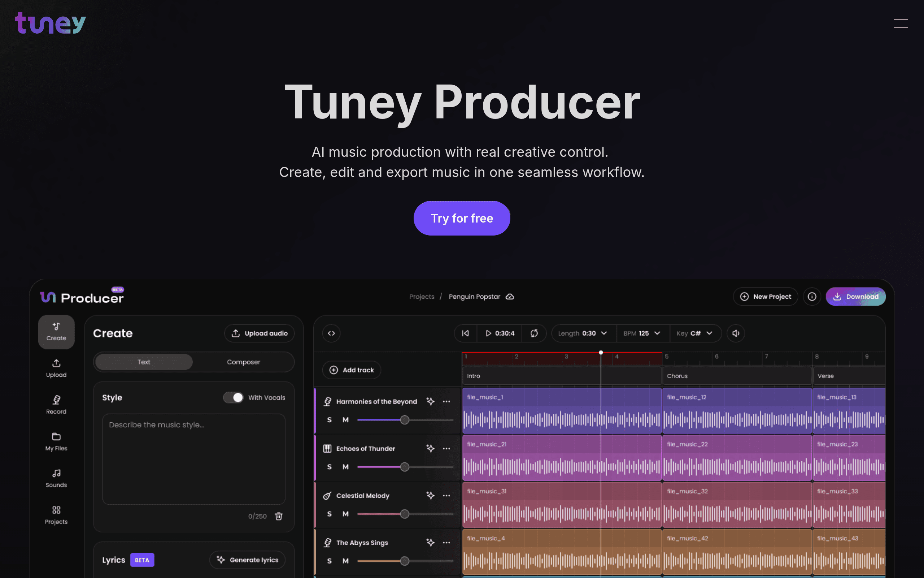Clear style text with trash icon
This screenshot has height=578, width=924.
pyautogui.click(x=279, y=516)
